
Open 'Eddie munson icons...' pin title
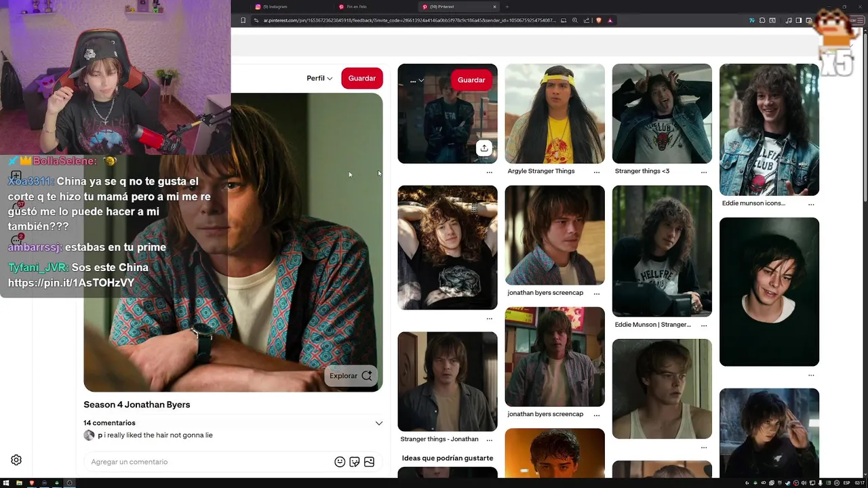coord(753,203)
